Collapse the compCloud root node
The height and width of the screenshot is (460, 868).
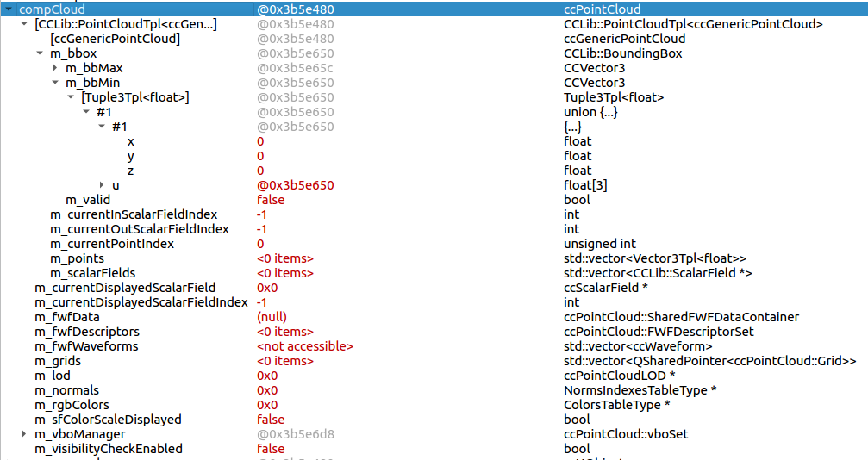click(x=9, y=9)
